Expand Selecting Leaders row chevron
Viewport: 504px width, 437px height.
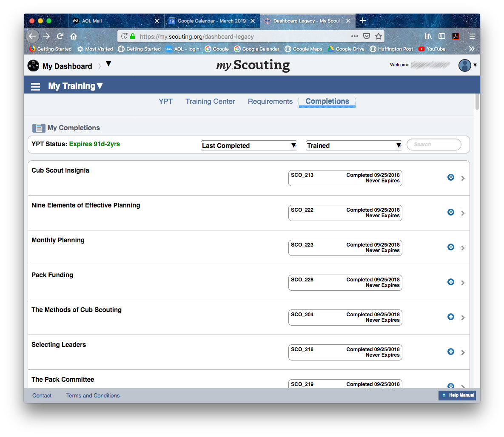(x=463, y=352)
